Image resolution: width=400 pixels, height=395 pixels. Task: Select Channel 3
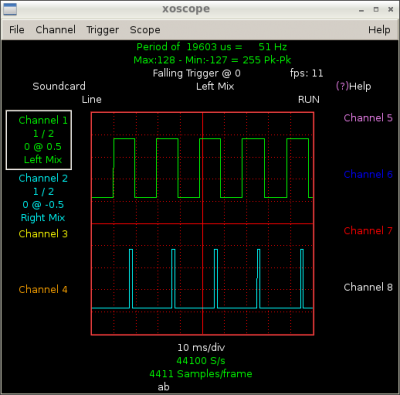tap(43, 234)
